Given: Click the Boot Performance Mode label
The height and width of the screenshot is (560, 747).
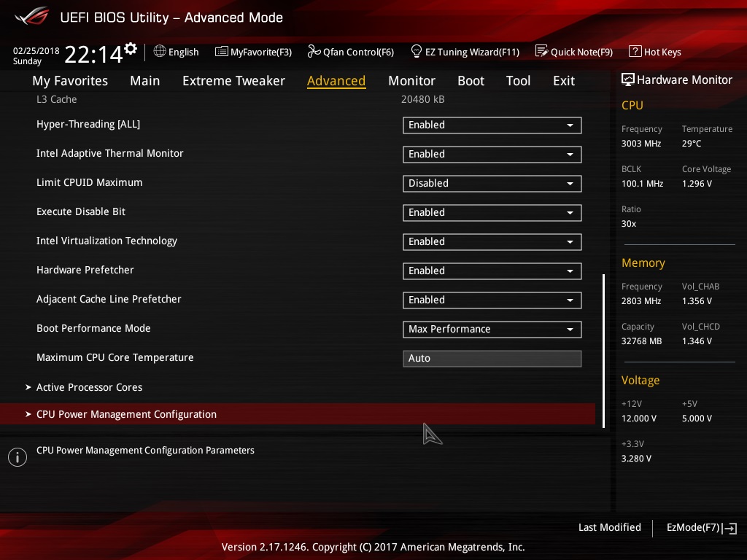Looking at the screenshot, I should click(93, 328).
